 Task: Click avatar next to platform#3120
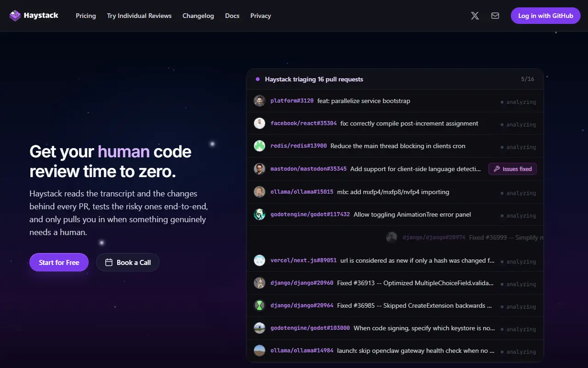click(260, 101)
